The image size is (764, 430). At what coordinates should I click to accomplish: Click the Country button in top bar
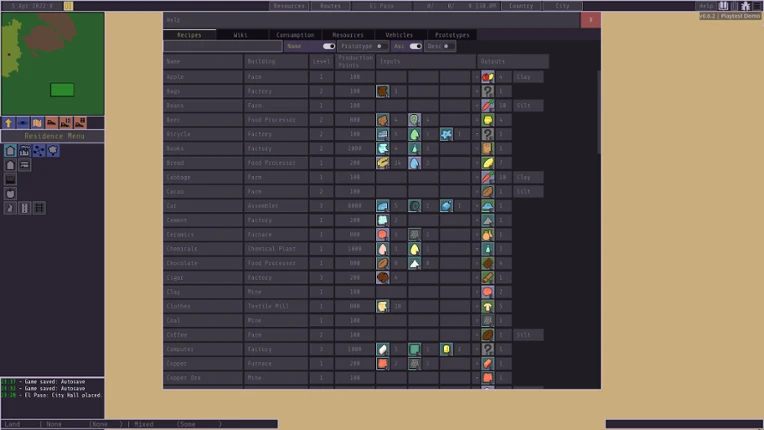point(521,6)
